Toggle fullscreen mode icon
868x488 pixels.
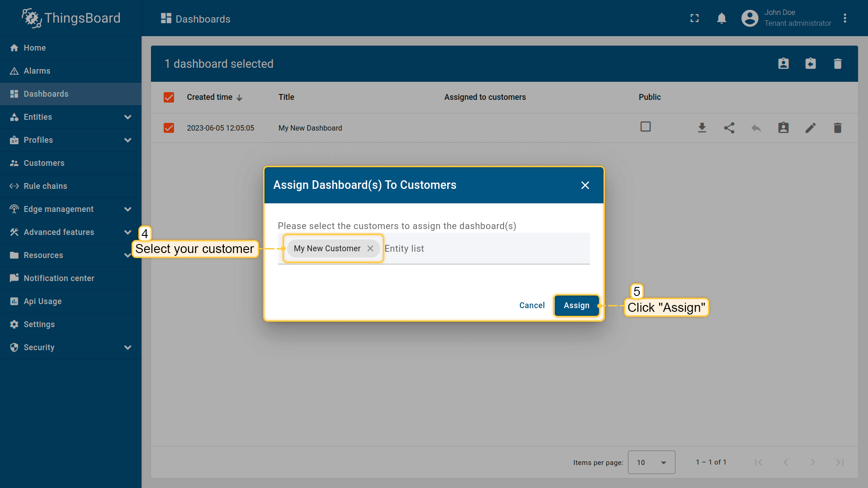click(694, 19)
